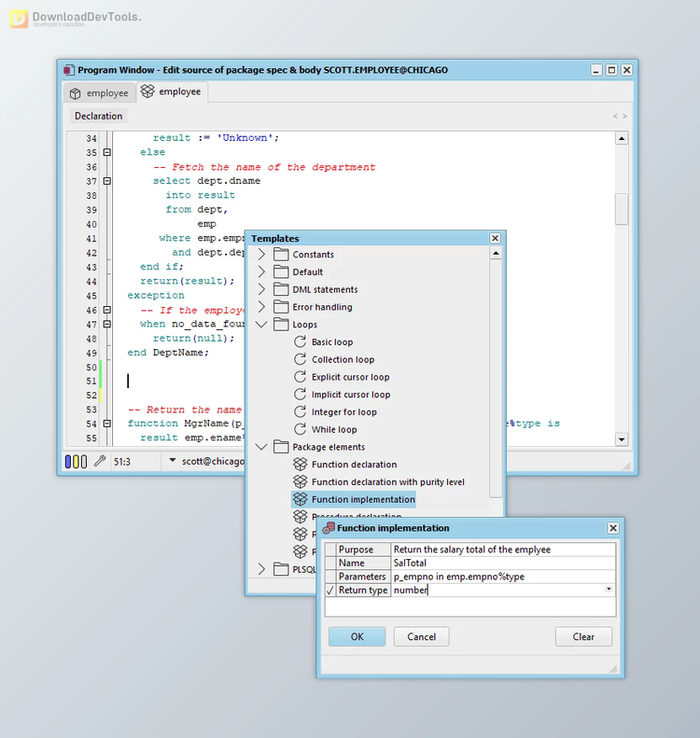Screen dimensions: 700x738
Task: Click the Integer for loop icon
Action: [300, 411]
